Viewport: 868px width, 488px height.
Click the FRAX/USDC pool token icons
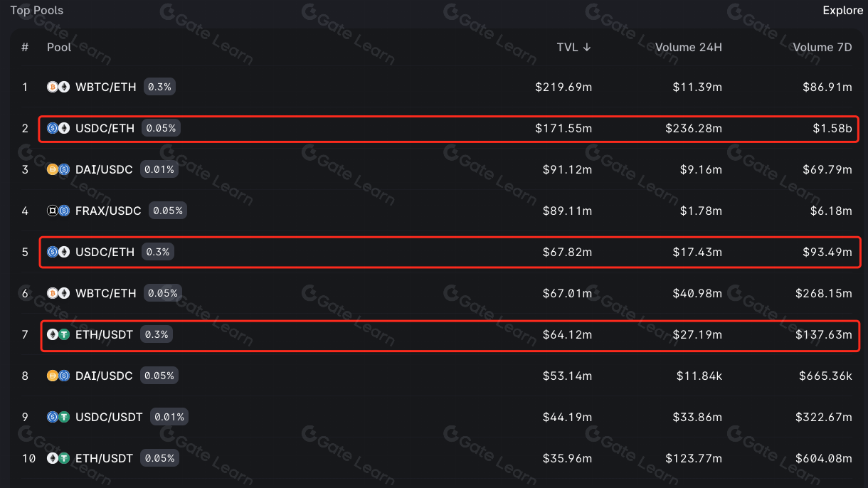click(x=58, y=211)
